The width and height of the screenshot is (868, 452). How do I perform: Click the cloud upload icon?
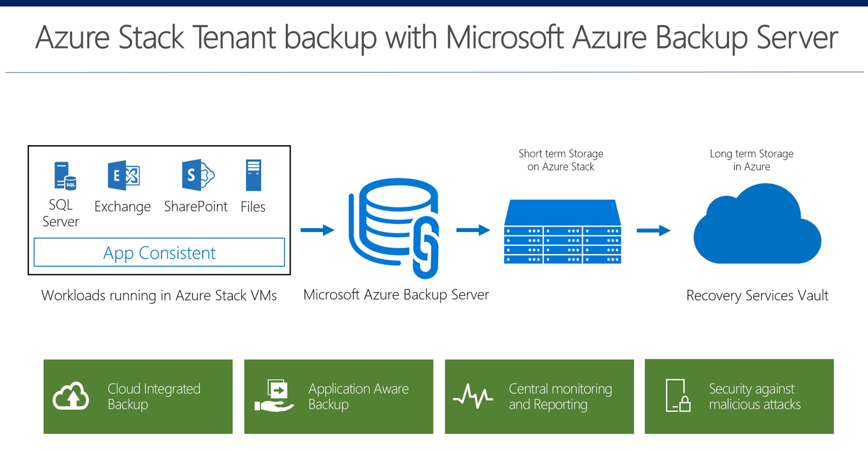71,396
